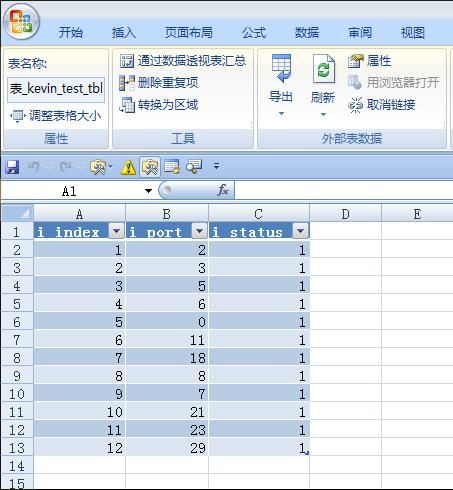The height and width of the screenshot is (490, 453).
Task: Select column C header
Action: tap(259, 214)
